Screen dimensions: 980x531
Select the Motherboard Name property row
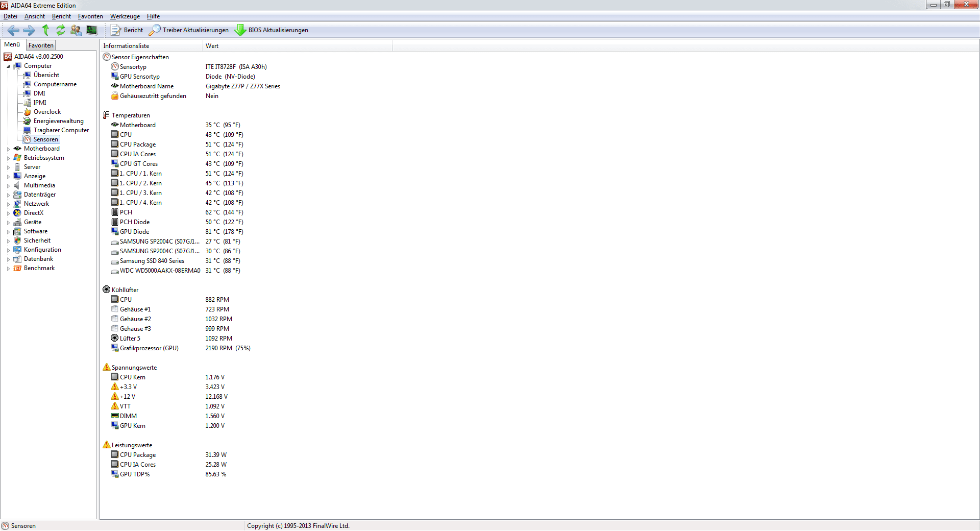coord(195,86)
